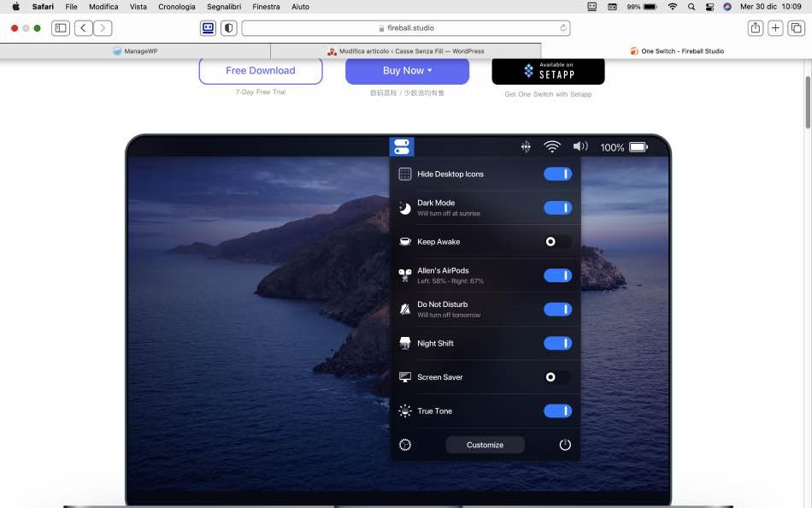Click the Wi-Fi icon beside the mockup volume icon
The width and height of the screenshot is (812, 508).
click(552, 147)
